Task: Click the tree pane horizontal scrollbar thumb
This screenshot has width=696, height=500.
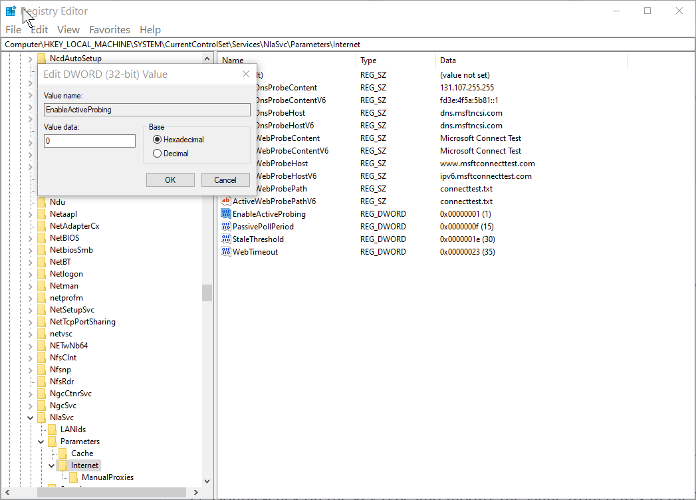Action: (111, 492)
